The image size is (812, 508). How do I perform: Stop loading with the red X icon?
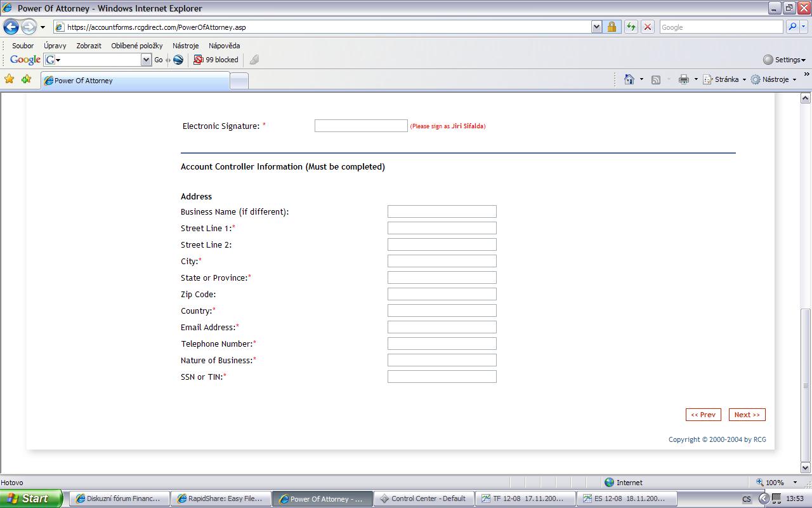[648, 27]
